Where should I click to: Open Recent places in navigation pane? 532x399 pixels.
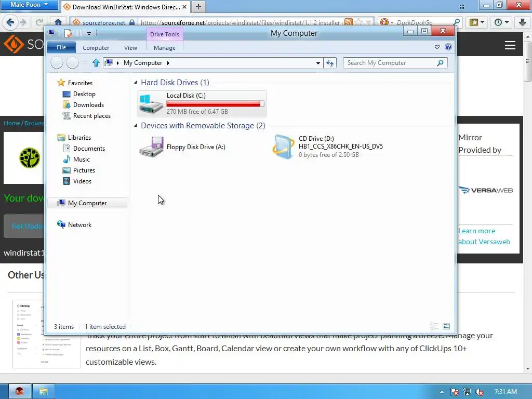point(91,116)
